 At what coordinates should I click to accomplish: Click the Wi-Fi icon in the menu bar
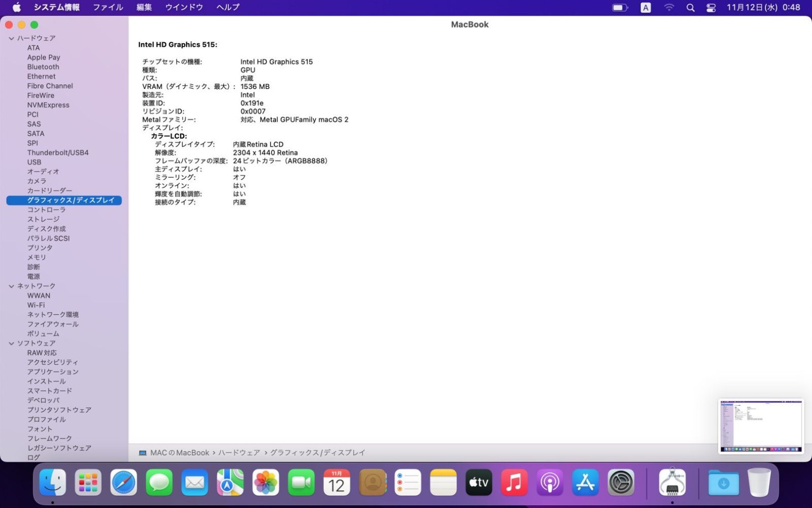pos(669,7)
